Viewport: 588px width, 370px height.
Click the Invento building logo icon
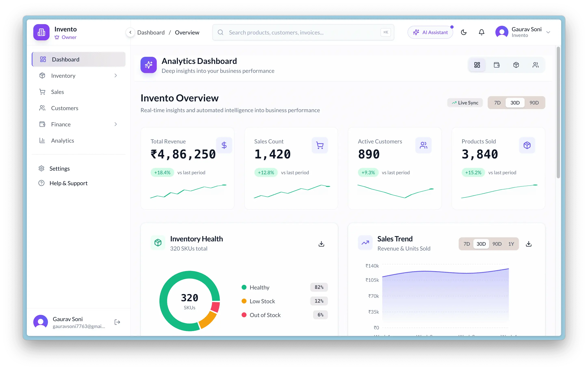point(41,32)
